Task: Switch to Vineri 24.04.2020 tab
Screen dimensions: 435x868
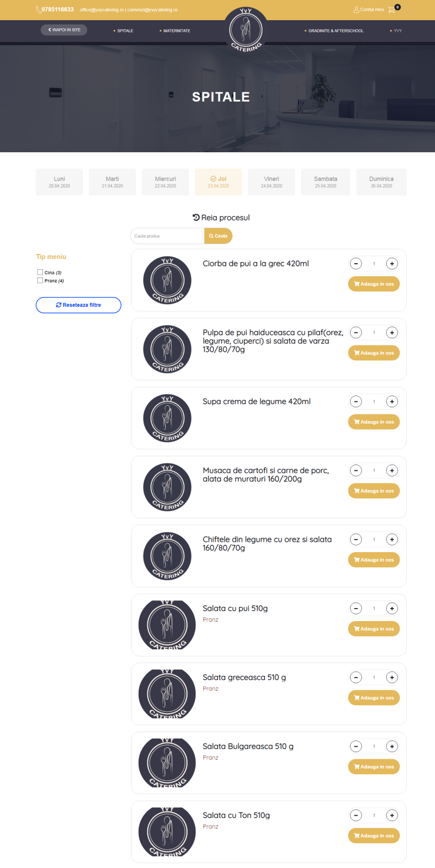Action: point(271,182)
